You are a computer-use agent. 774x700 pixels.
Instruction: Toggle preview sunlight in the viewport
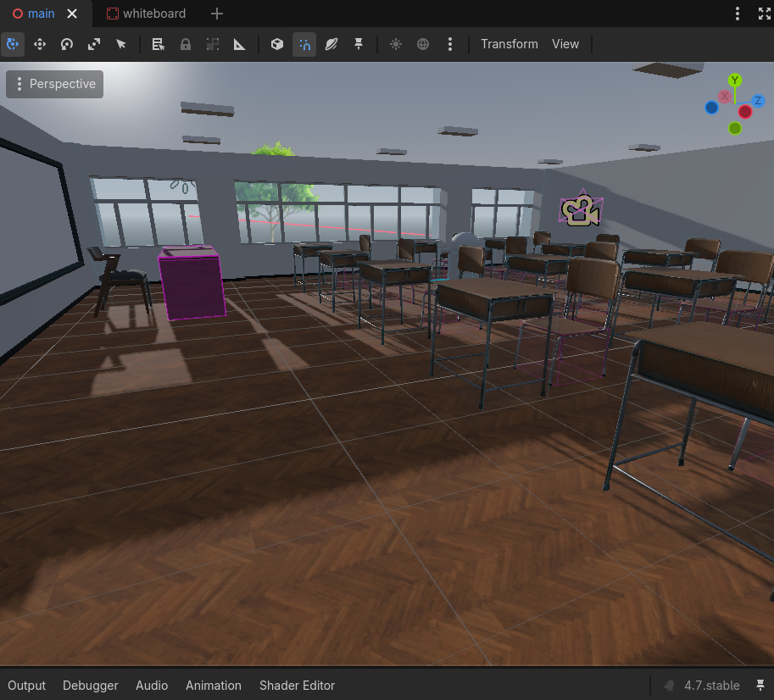pyautogui.click(x=395, y=44)
